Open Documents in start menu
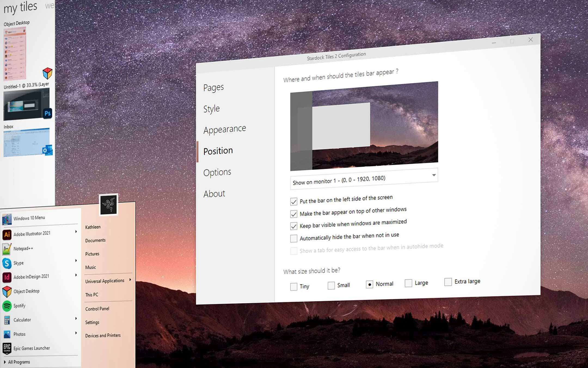 (95, 240)
